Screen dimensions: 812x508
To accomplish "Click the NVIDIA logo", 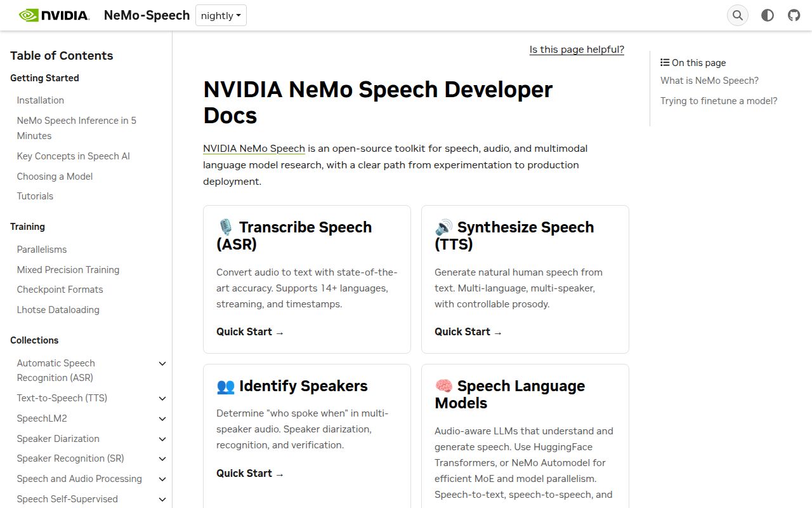I will pos(54,15).
